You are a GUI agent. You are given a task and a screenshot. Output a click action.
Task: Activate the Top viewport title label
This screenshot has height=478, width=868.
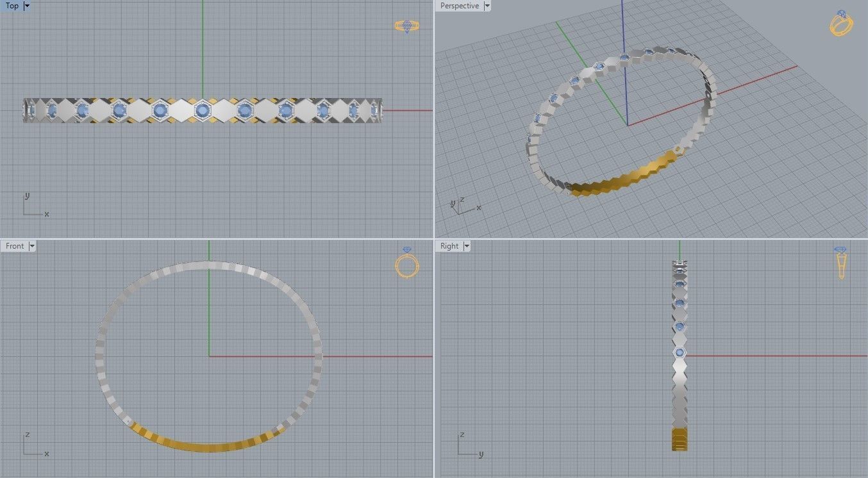point(12,6)
